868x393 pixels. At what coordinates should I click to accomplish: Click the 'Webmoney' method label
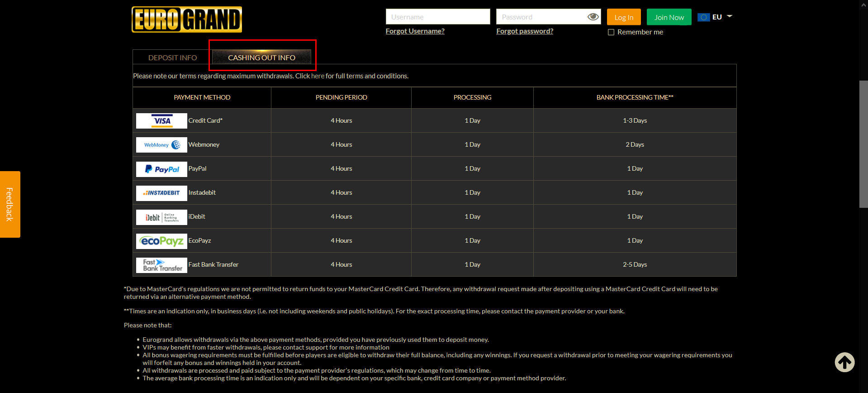click(204, 144)
